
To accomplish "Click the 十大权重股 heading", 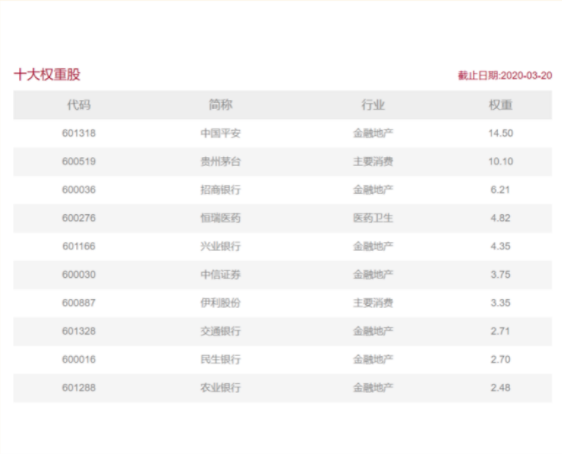I will tap(47, 75).
